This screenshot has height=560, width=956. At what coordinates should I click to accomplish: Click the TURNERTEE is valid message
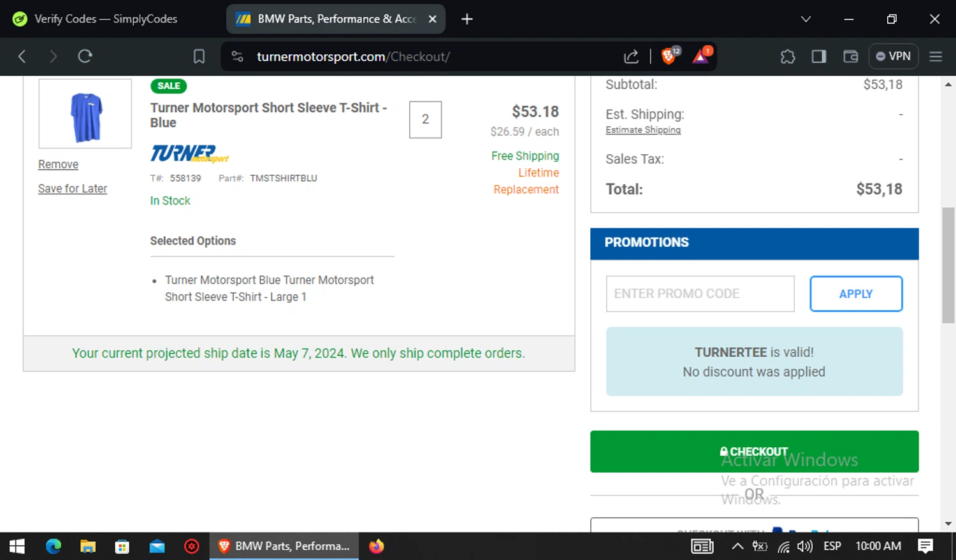tap(754, 362)
